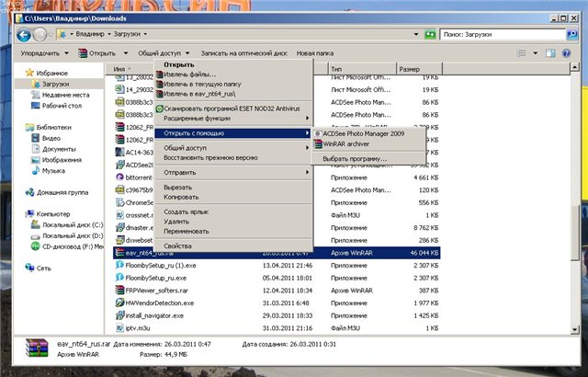Click the file list scrollbar up arrow
The width and height of the screenshot is (588, 377).
(x=574, y=67)
